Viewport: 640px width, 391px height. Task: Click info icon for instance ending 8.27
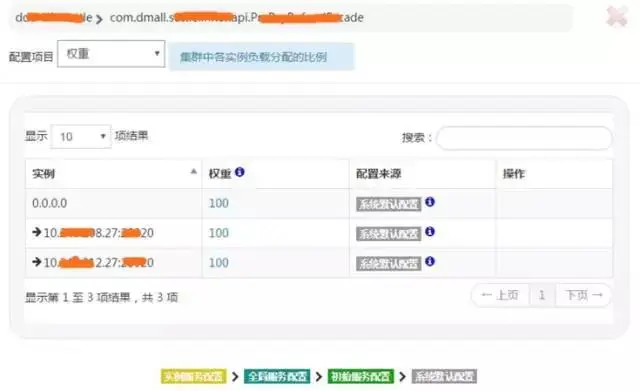pyautogui.click(x=430, y=231)
